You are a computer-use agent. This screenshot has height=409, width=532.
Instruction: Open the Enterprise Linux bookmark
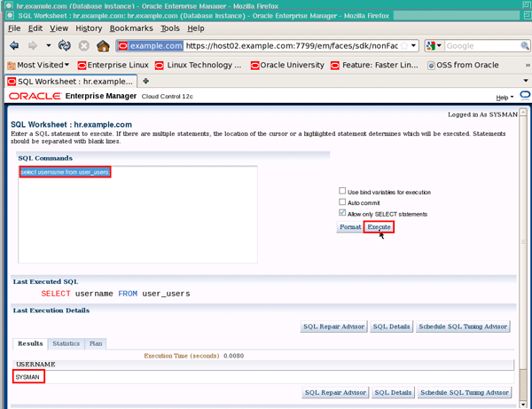pos(113,65)
